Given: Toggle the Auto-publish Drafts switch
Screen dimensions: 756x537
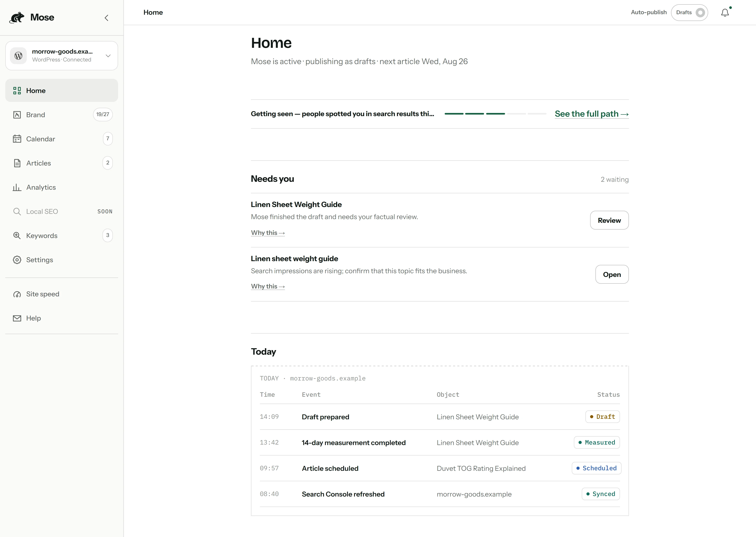Looking at the screenshot, I should (x=689, y=13).
